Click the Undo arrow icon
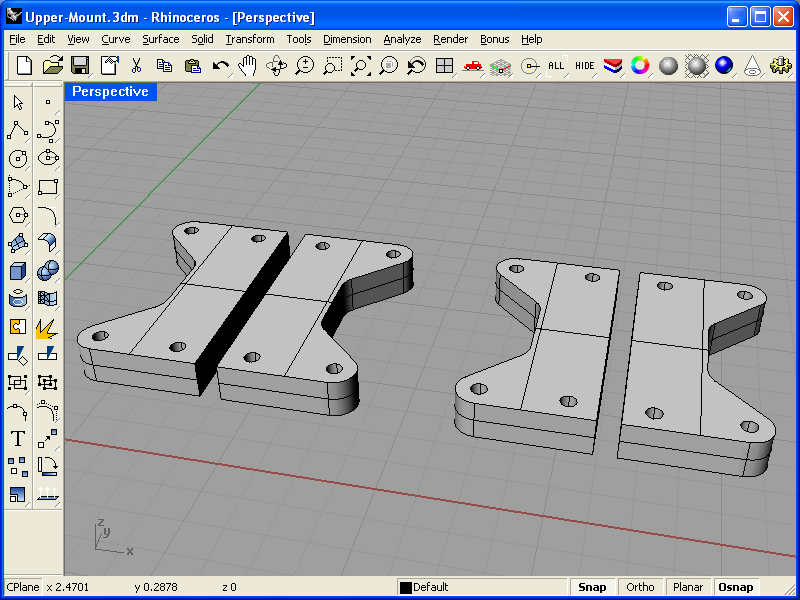 [220, 65]
